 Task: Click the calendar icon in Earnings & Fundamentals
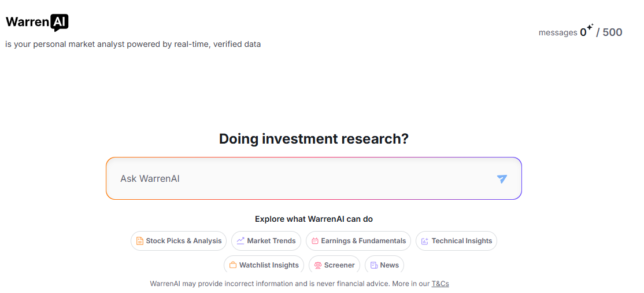[x=315, y=241]
